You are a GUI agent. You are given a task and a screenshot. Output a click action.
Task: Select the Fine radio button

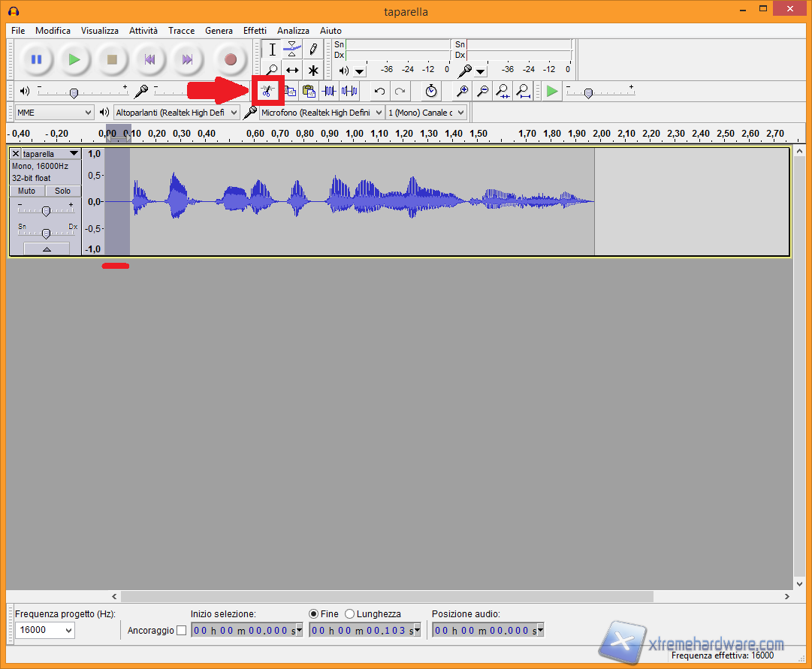314,613
